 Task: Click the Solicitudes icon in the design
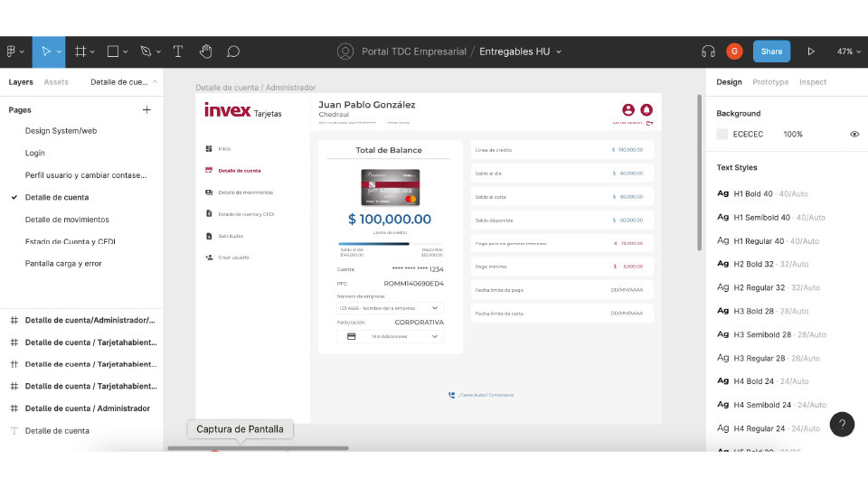coord(209,236)
